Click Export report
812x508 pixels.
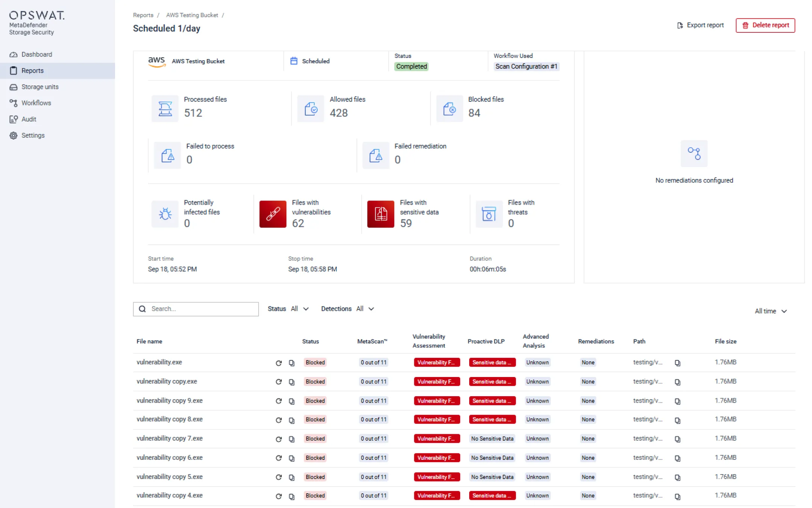(x=700, y=25)
